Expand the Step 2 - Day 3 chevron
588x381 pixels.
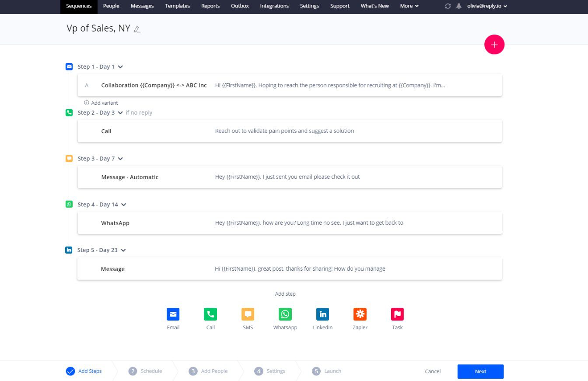120,113
